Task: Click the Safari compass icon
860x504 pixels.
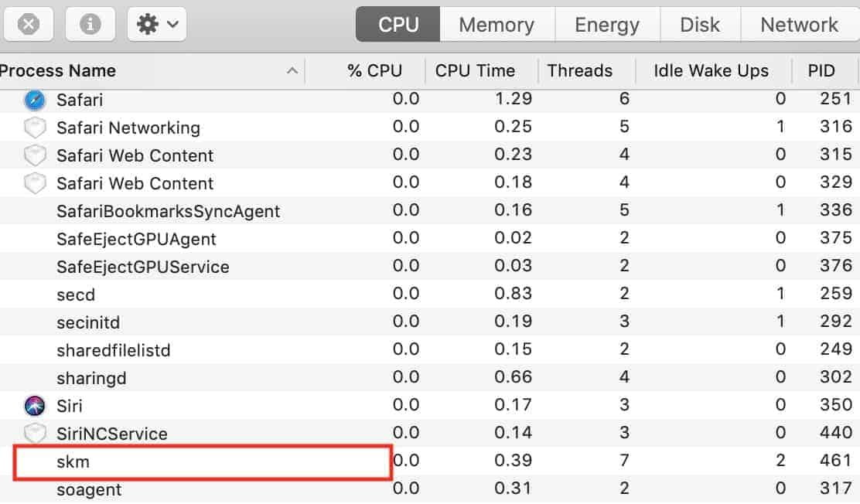Action: tap(35, 100)
